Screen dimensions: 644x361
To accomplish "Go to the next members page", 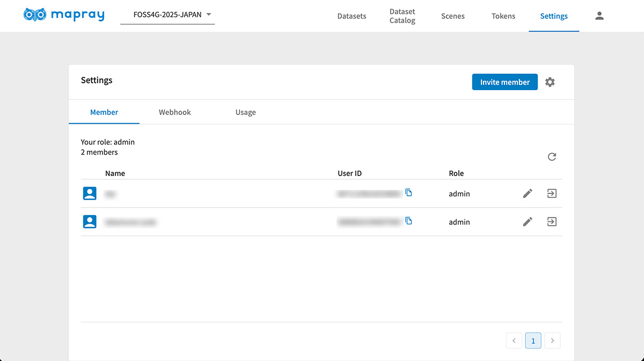I will (x=552, y=341).
